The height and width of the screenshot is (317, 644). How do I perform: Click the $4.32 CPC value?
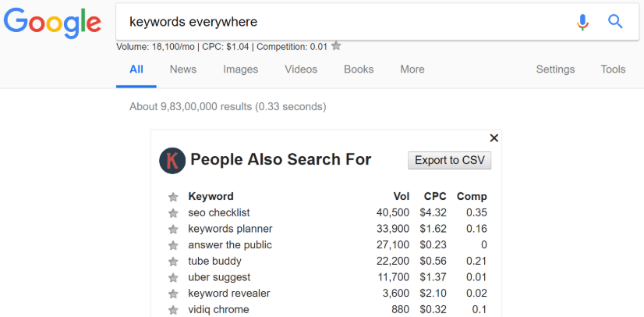433,212
